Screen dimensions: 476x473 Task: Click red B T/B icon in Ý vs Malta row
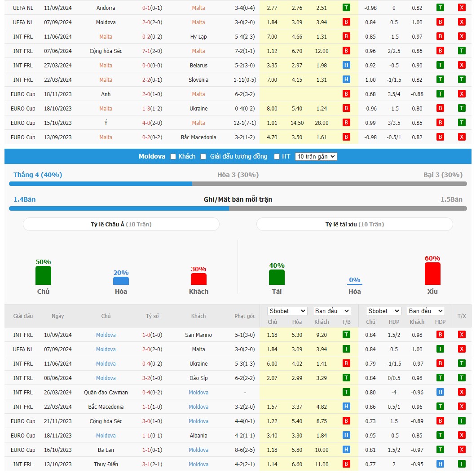[346, 123]
